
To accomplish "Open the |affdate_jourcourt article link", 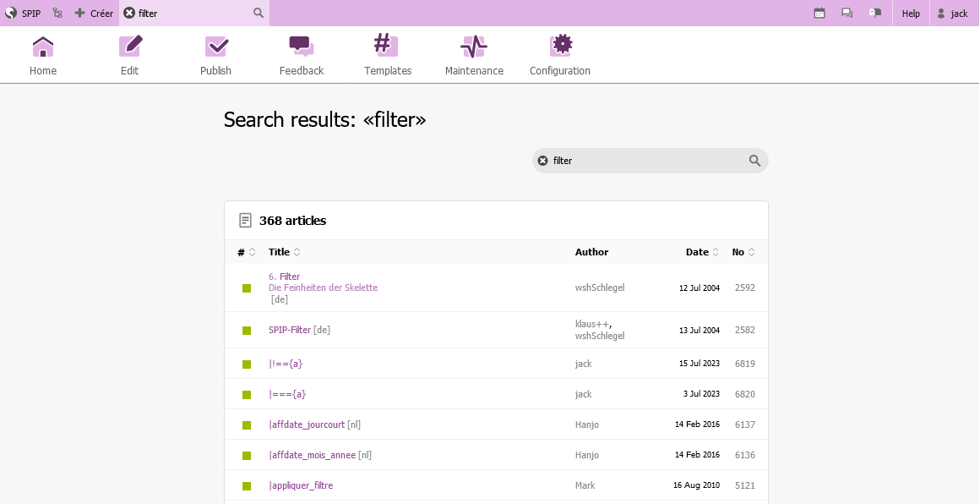I will (x=307, y=425).
